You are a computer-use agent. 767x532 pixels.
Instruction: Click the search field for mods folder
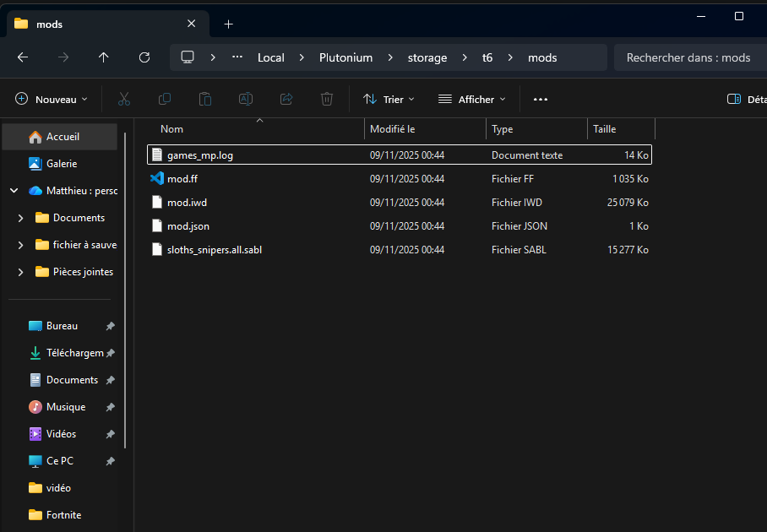point(688,57)
